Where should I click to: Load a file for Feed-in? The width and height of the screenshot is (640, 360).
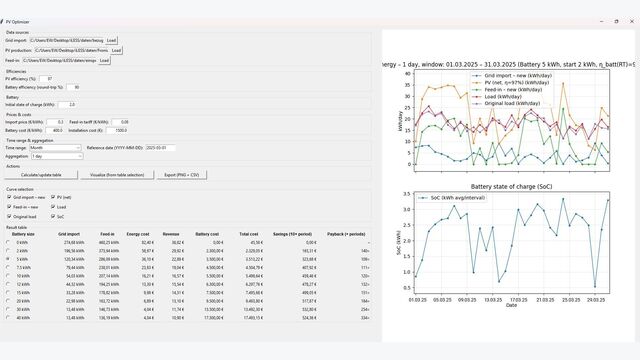pyautogui.click(x=104, y=60)
